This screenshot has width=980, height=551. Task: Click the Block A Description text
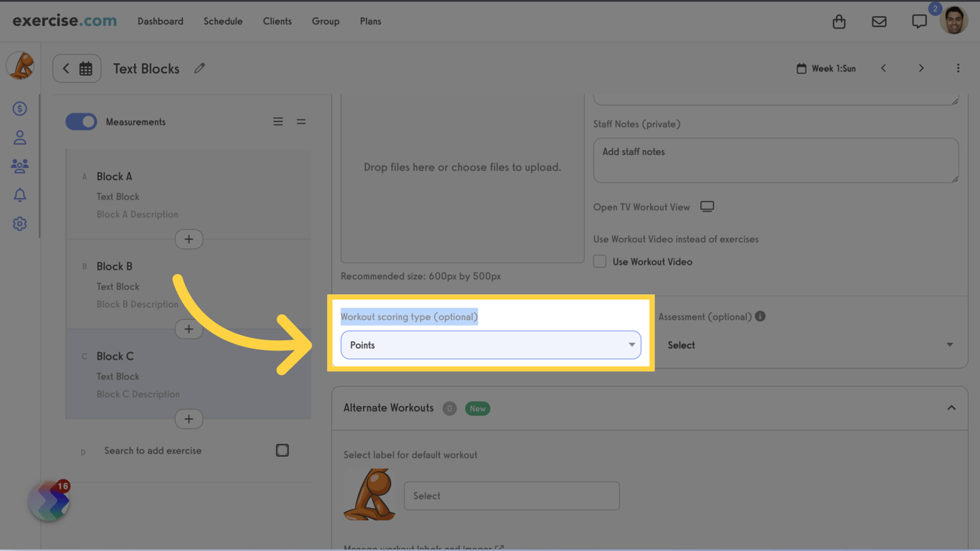[x=137, y=215]
